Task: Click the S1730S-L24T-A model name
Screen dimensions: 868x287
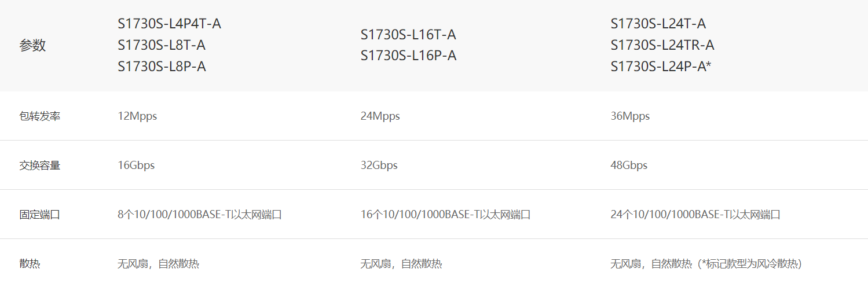Action: [x=658, y=24]
